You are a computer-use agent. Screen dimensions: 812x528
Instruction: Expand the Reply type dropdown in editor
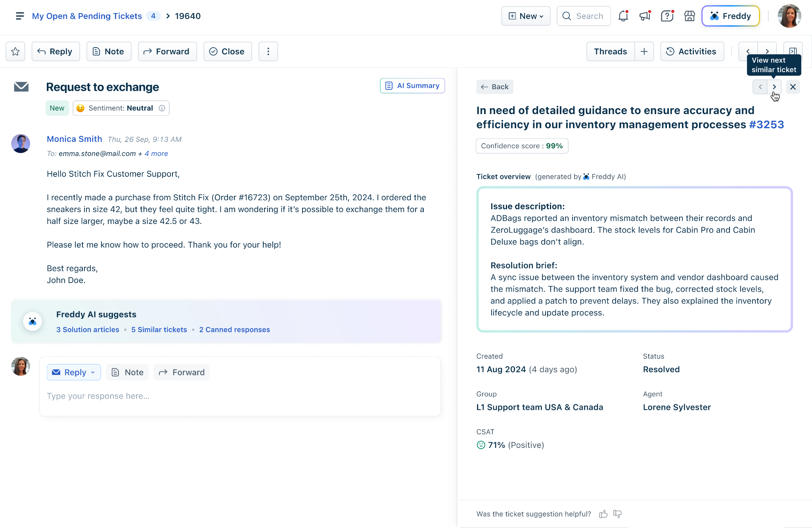(x=93, y=372)
